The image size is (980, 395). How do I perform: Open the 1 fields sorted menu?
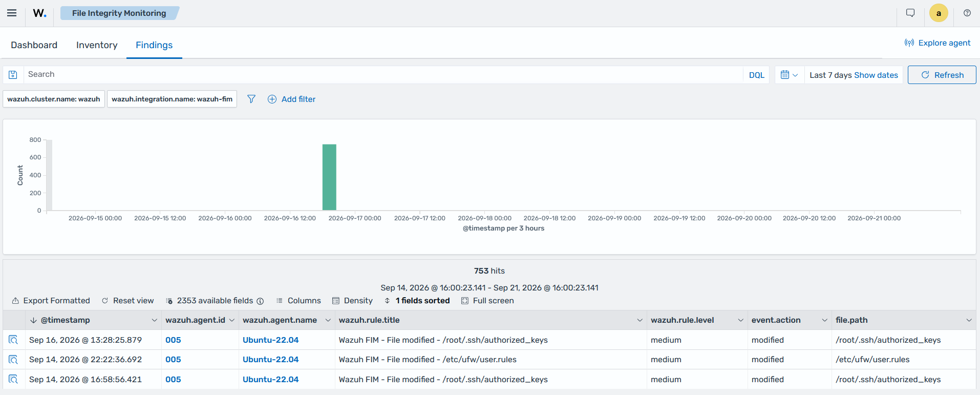(417, 301)
